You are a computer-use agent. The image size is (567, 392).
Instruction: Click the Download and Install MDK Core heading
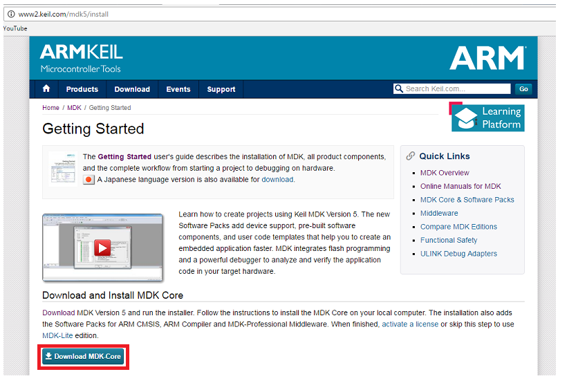113,295
